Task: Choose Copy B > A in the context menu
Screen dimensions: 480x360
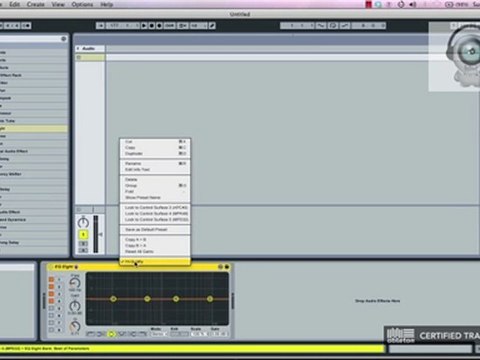Action: (155, 246)
